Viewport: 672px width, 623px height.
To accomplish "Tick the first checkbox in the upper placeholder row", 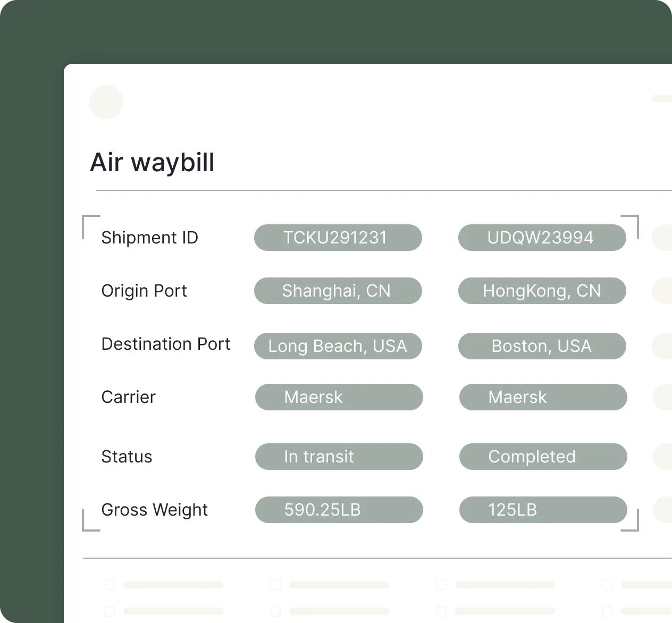I will coord(110,585).
